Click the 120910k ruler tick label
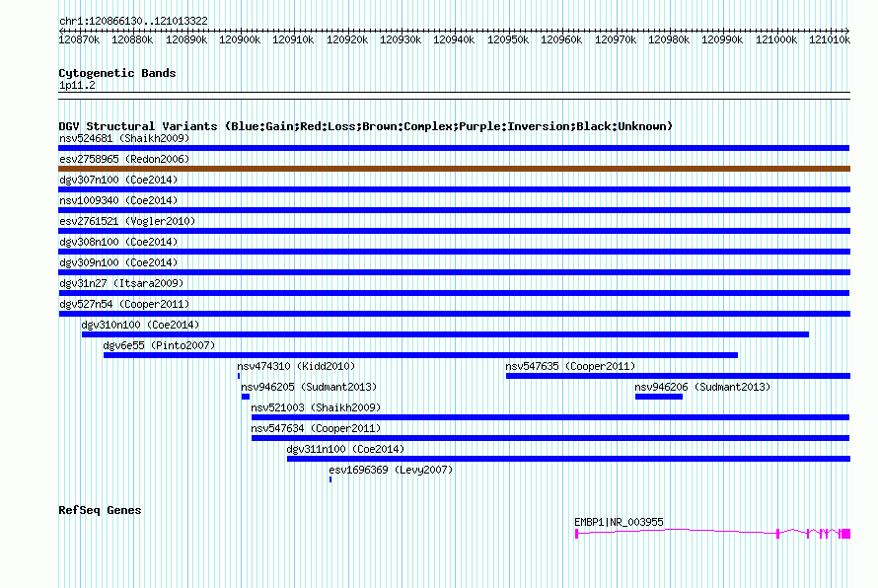Screen dimensions: 878x588 pyautogui.click(x=293, y=39)
